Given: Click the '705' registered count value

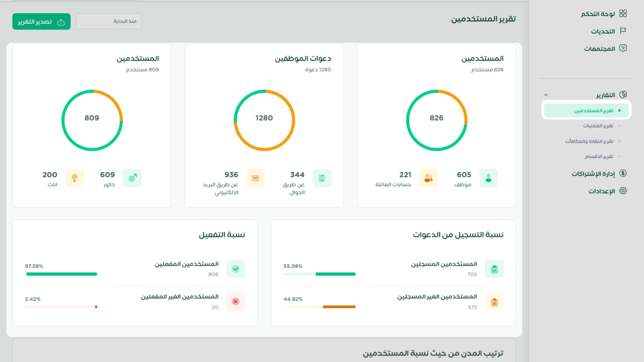Looking at the screenshot, I should pyautogui.click(x=472, y=274).
